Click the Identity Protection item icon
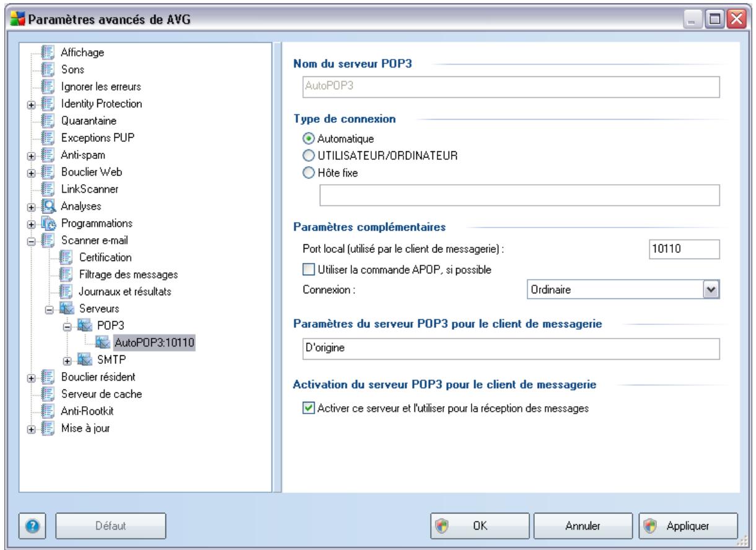This screenshot has height=550, width=756. [47, 104]
